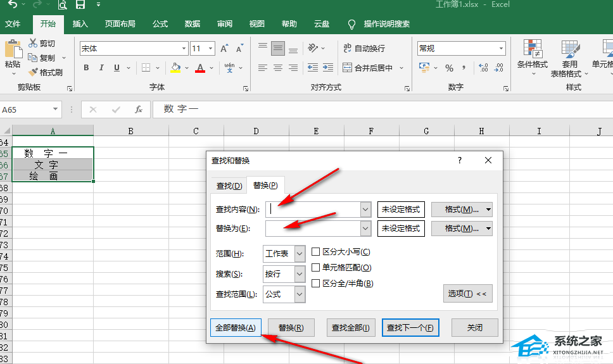The image size is (613, 364).
Task: Click the cell borders icon
Action: (x=146, y=68)
